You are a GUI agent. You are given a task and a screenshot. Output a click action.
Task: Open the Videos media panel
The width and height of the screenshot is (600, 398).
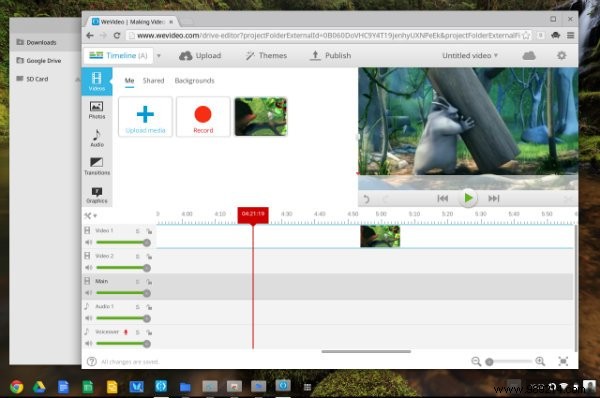coord(97,82)
